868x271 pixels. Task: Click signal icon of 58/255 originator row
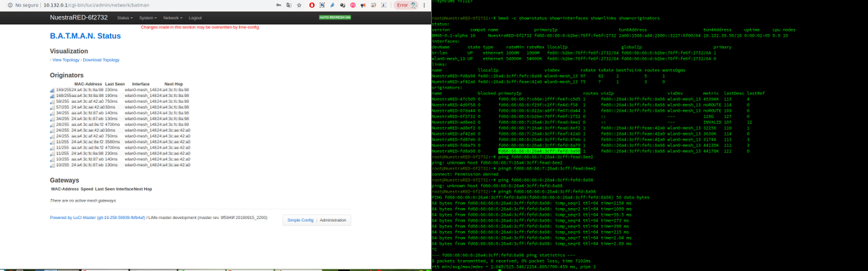click(x=52, y=101)
